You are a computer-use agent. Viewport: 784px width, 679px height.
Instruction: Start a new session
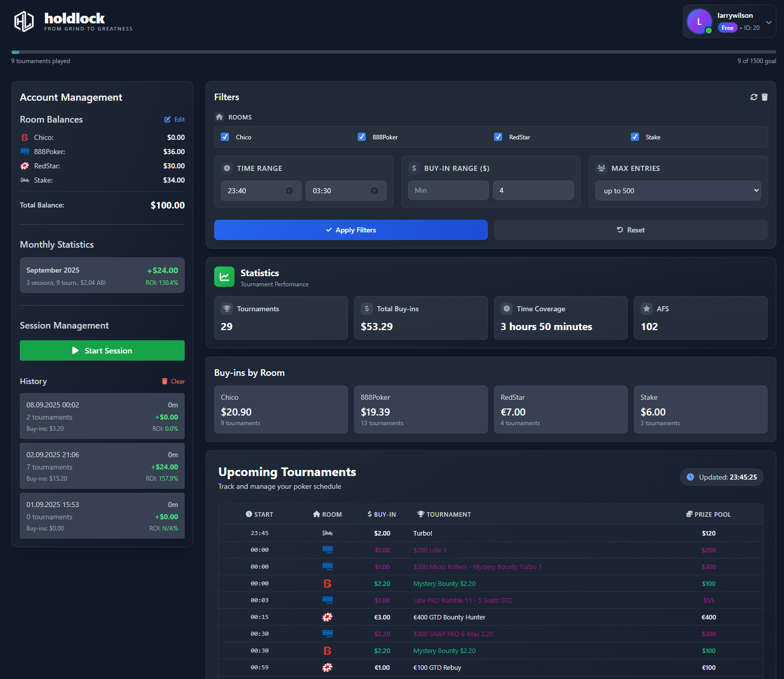coord(102,350)
